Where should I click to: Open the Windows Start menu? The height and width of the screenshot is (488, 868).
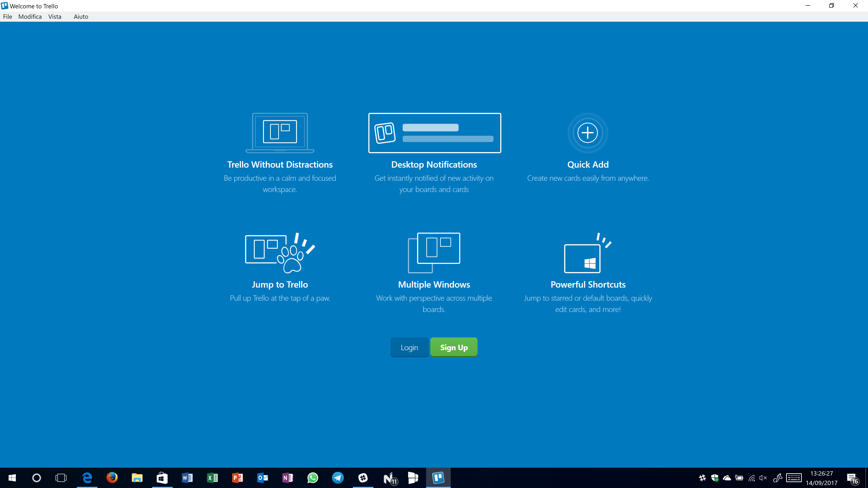click(12, 478)
